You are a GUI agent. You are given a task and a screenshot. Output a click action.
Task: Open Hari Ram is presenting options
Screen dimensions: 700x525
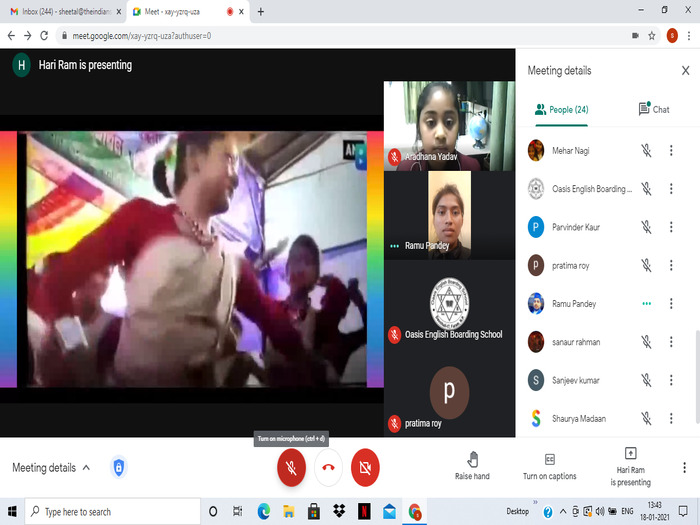tap(630, 467)
